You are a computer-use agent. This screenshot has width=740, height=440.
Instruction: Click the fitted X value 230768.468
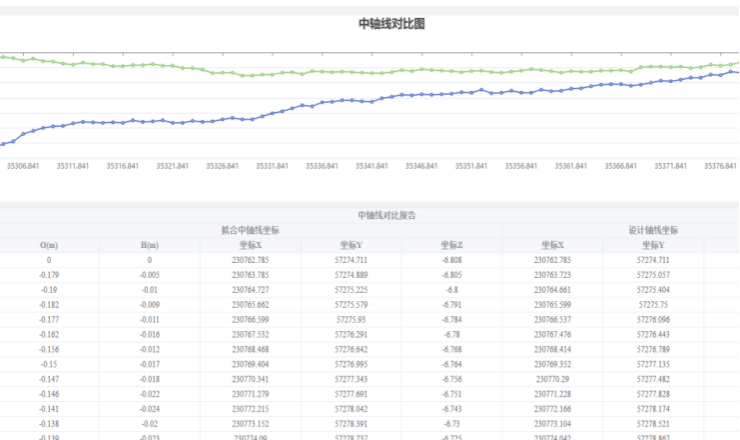pos(250,349)
